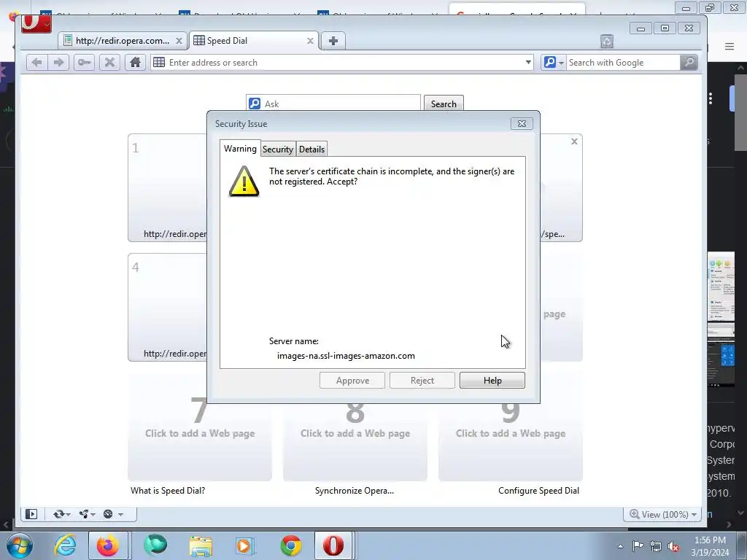
Task: Open What is Speed Dial? link
Action: pos(168,491)
